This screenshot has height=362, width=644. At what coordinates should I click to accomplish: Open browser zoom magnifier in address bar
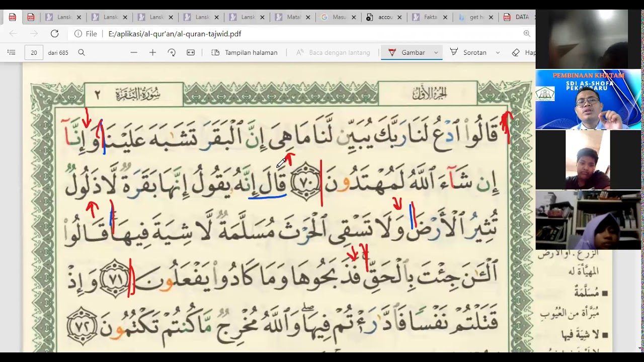coord(527,34)
